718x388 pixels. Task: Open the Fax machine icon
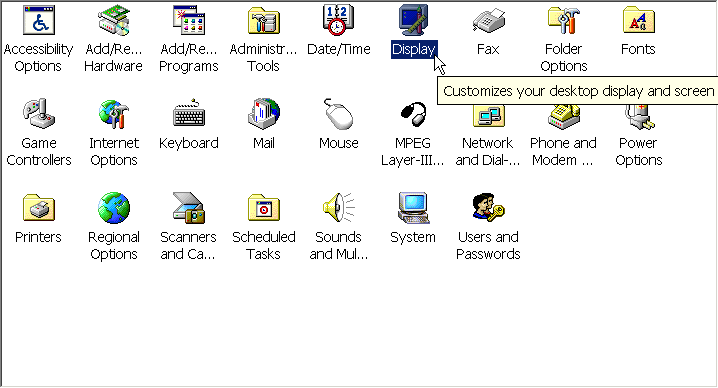(x=489, y=21)
